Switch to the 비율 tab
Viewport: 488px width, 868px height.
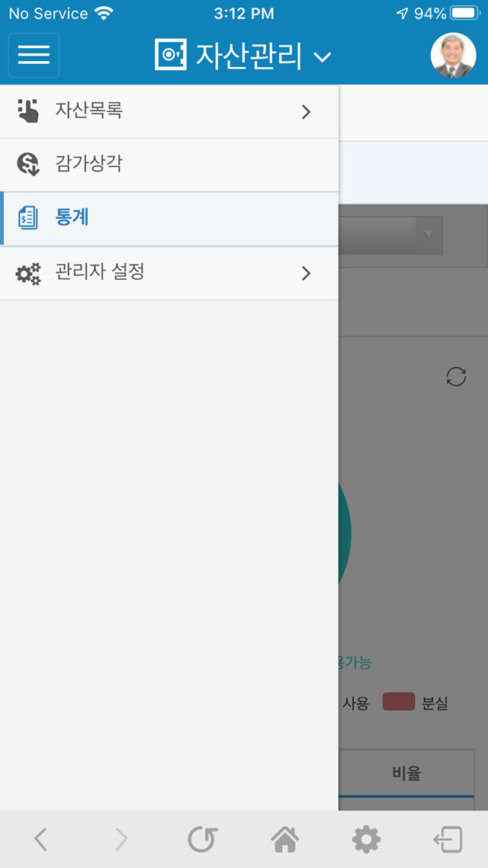click(406, 773)
